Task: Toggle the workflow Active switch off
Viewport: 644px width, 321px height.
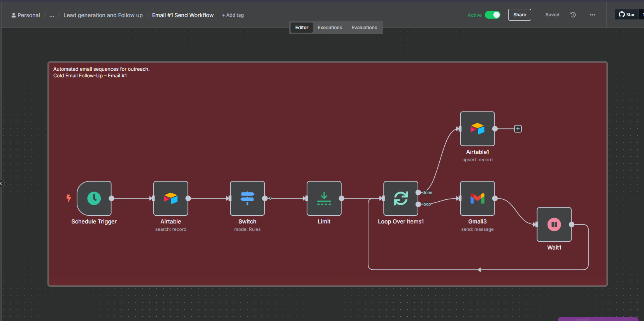Action: coord(493,15)
